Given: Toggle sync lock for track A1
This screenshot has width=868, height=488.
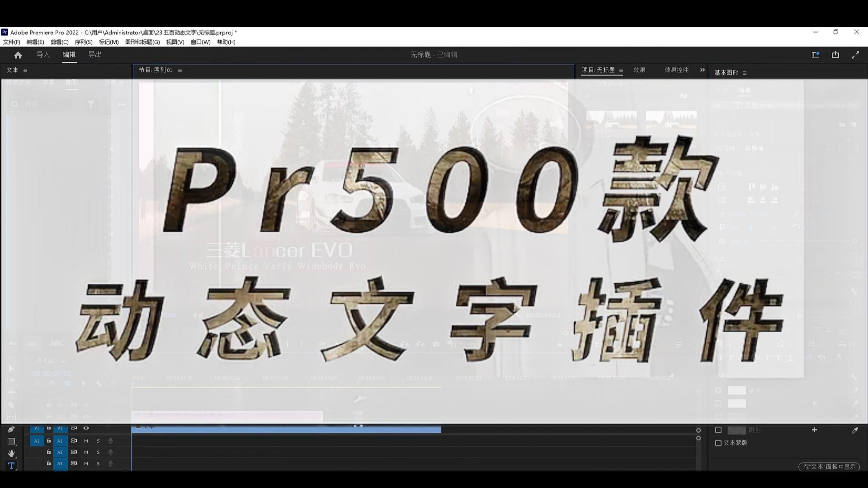Looking at the screenshot, I should 74,441.
